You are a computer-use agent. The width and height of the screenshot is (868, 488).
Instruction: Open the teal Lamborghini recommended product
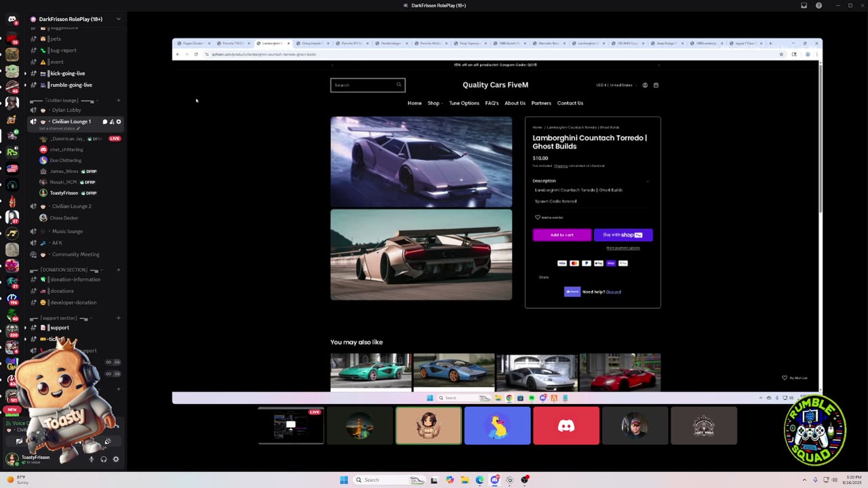click(371, 372)
